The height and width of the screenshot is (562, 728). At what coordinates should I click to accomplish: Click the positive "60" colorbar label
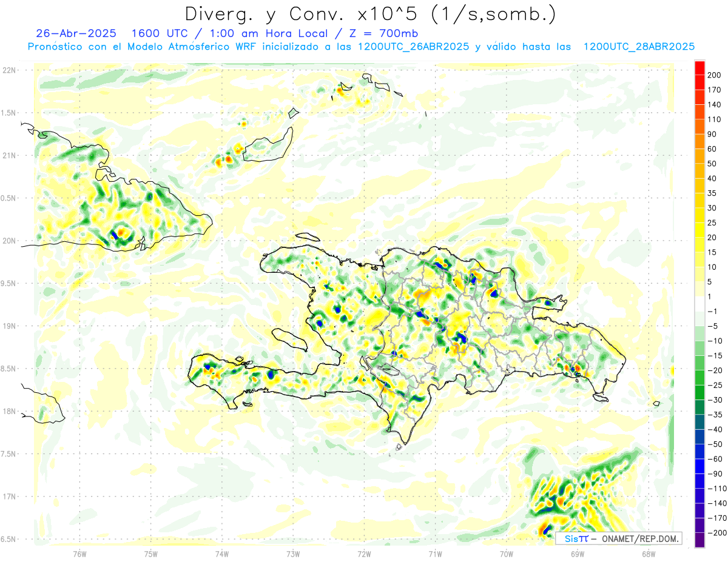tap(712, 149)
